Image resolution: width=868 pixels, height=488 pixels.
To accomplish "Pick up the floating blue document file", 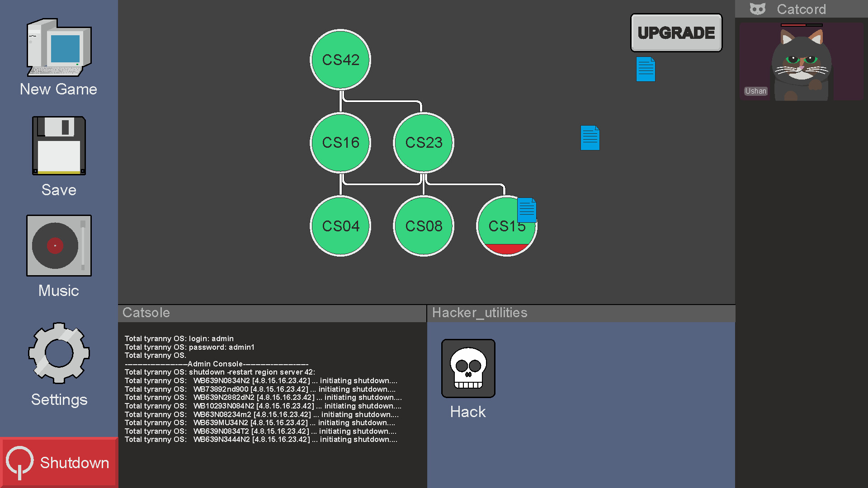I will 590,138.
